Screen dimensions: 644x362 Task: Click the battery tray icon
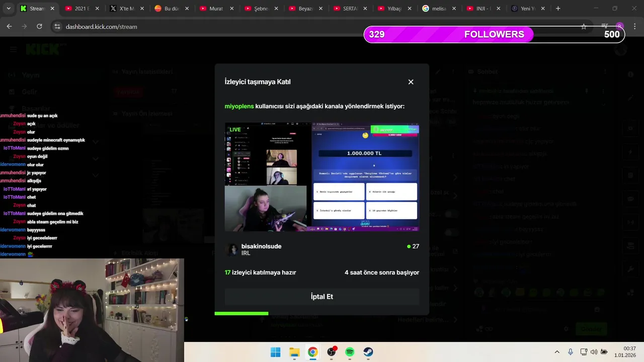[604, 352]
